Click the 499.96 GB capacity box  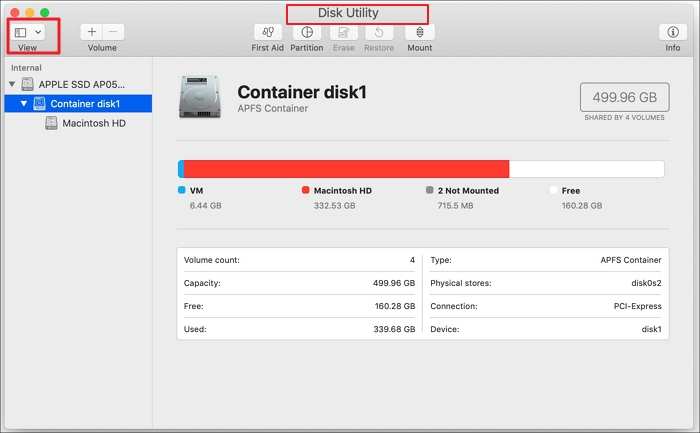click(625, 97)
